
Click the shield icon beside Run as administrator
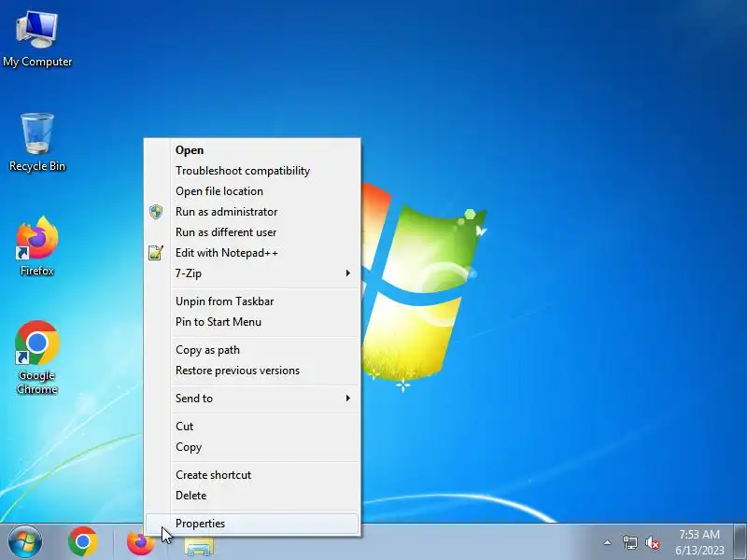(156, 212)
